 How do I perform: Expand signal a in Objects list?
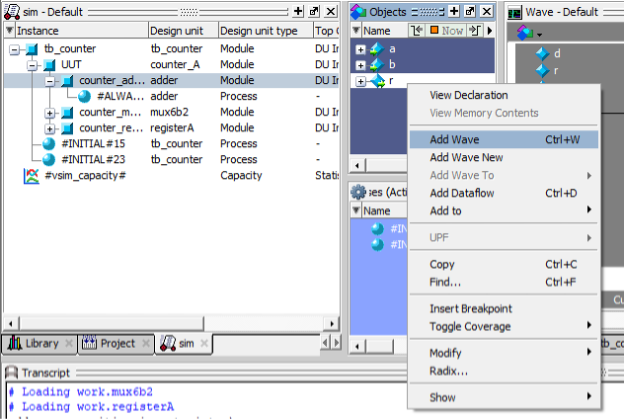360,48
